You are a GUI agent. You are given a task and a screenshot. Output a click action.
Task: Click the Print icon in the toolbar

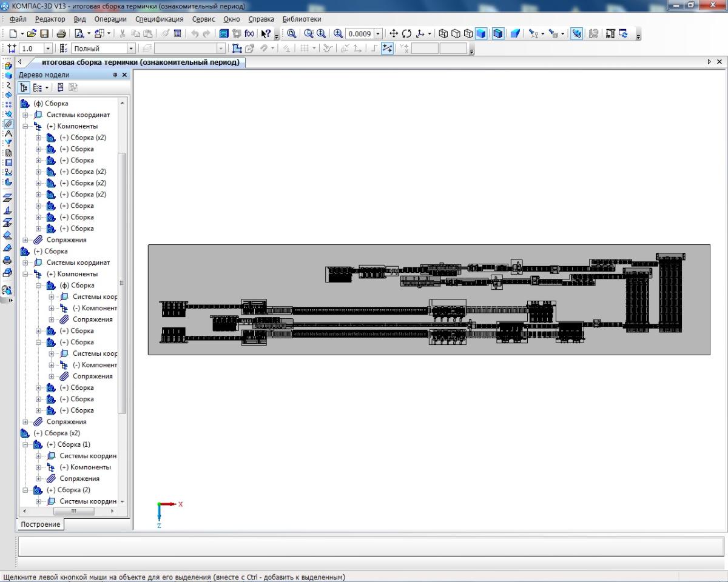[61, 34]
